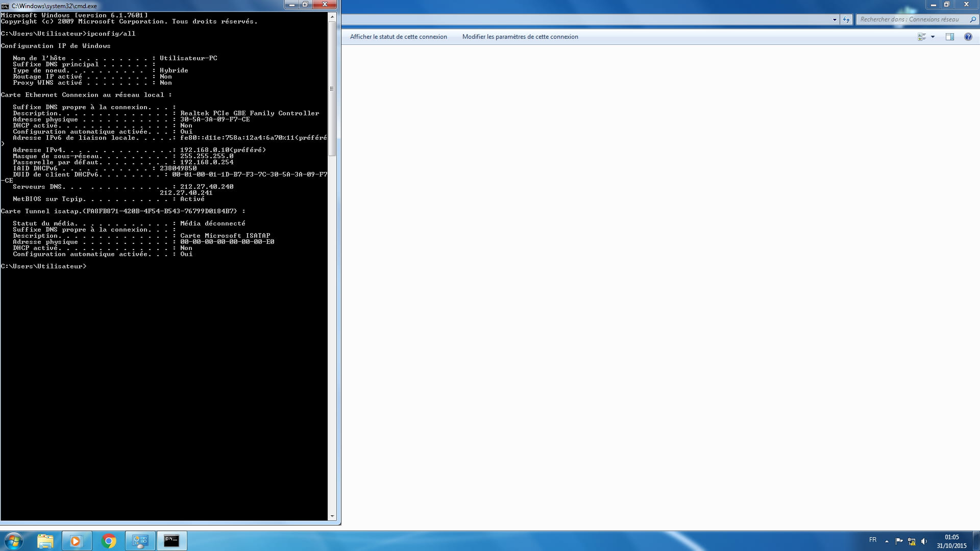Click Afficher le statut de cette connexion
Screen dimensions: 980x551
398,37
